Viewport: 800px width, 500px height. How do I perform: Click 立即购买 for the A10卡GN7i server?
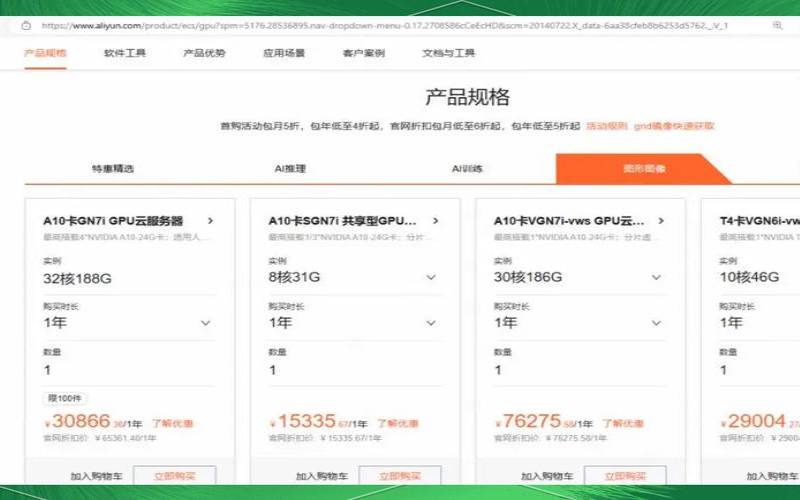174,477
